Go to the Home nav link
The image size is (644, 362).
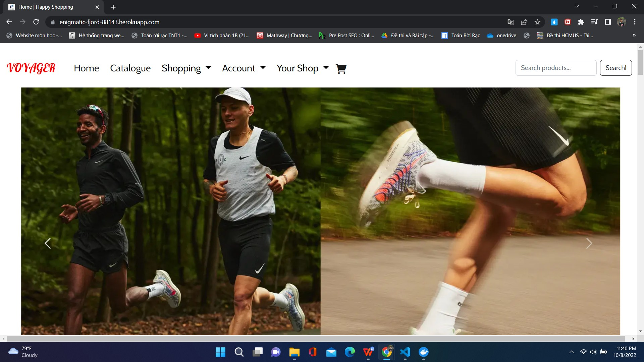pyautogui.click(x=87, y=68)
